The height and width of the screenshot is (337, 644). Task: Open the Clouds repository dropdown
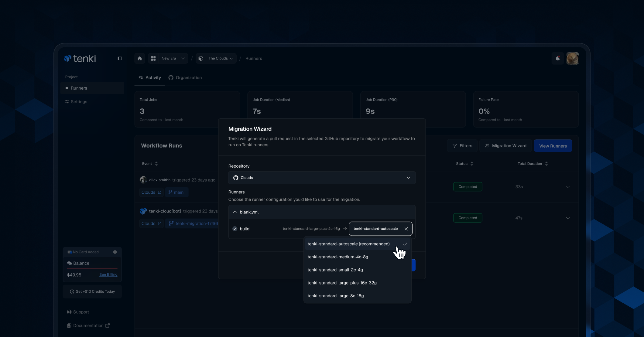pyautogui.click(x=322, y=178)
